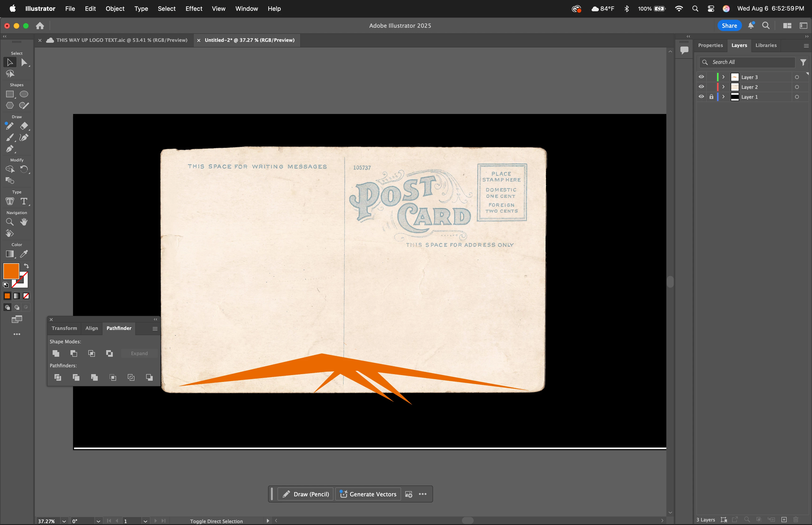812x525 pixels.
Task: Open the Effect menu
Action: (x=194, y=8)
